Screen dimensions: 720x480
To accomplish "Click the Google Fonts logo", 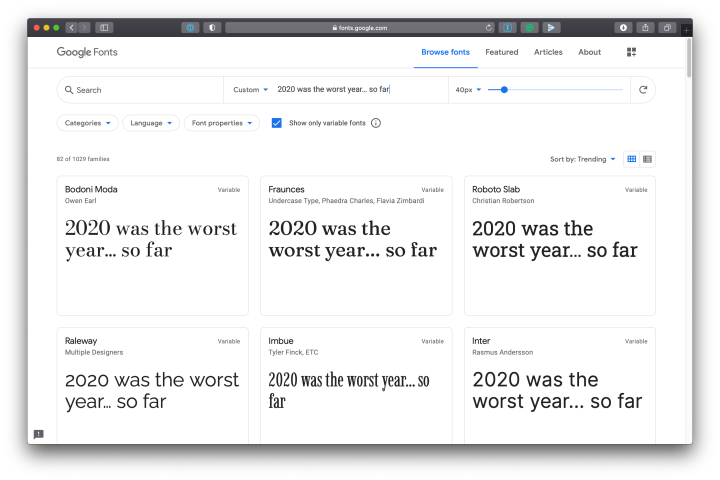I will tap(87, 52).
